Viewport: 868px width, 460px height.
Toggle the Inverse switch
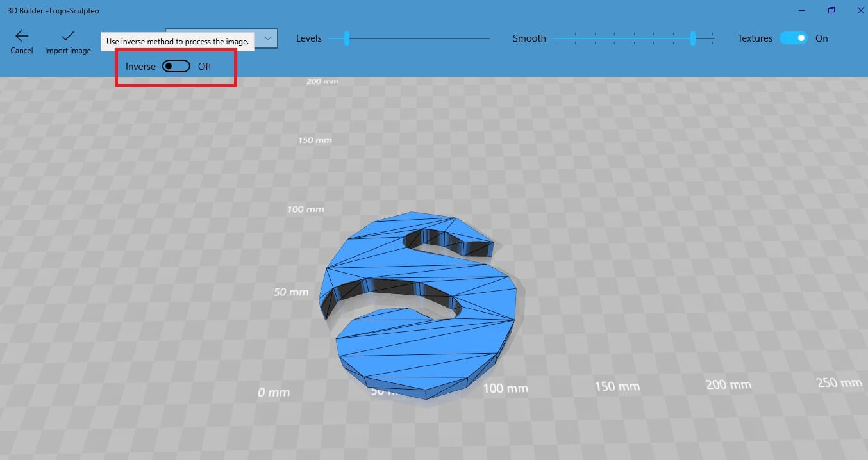click(176, 66)
